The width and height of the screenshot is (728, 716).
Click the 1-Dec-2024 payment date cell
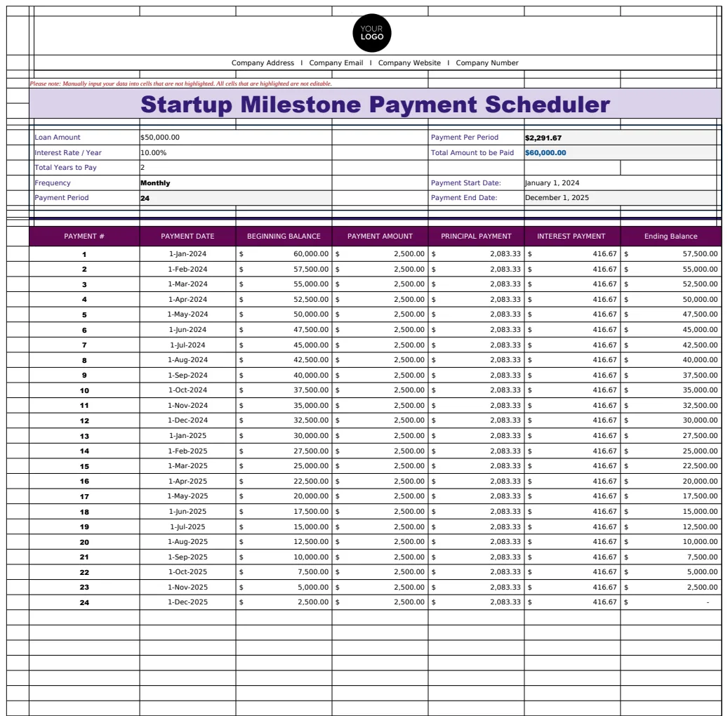187,420
